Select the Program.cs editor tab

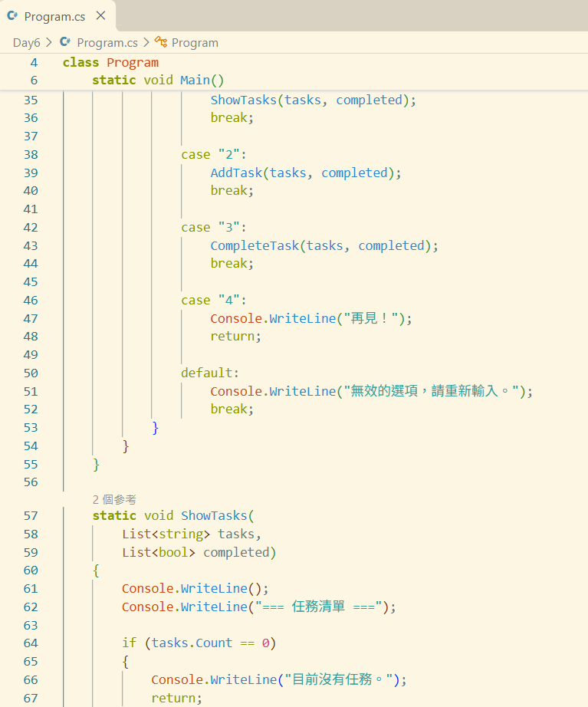[x=57, y=16]
